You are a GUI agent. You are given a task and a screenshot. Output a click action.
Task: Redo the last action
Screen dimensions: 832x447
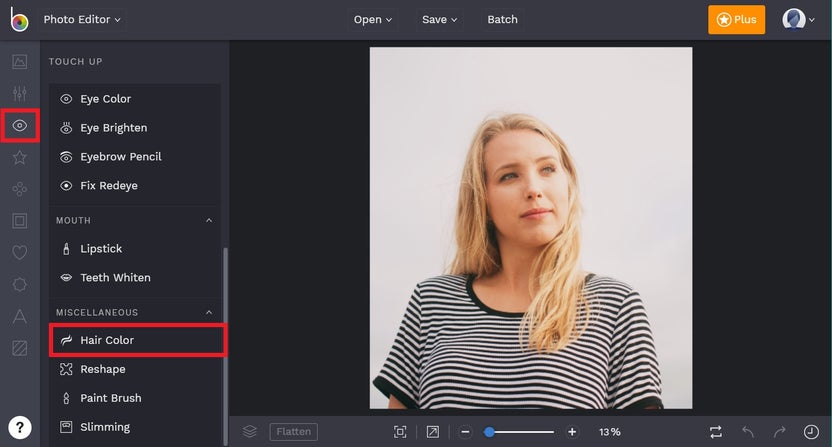coord(779,432)
